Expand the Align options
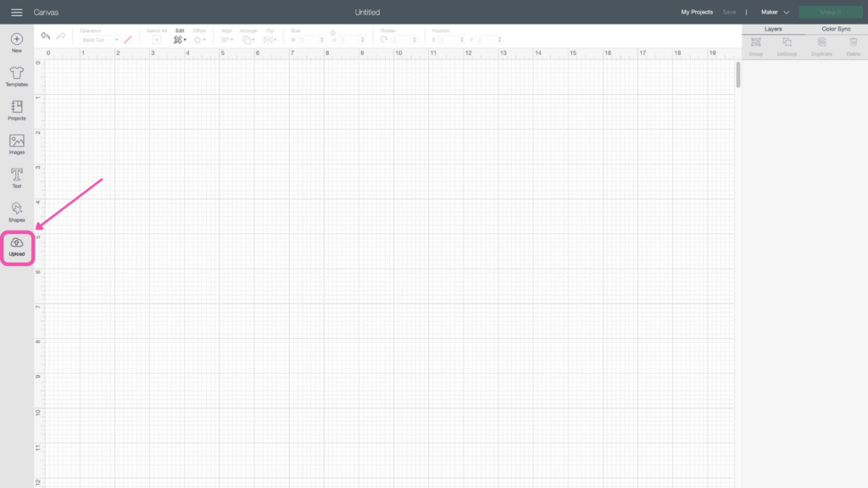This screenshot has height=488, width=868. [227, 40]
